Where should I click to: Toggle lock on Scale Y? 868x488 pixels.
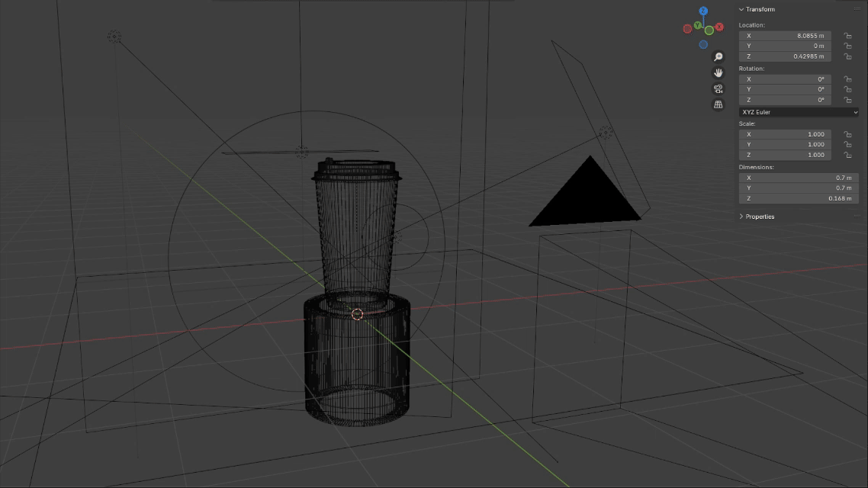(847, 144)
